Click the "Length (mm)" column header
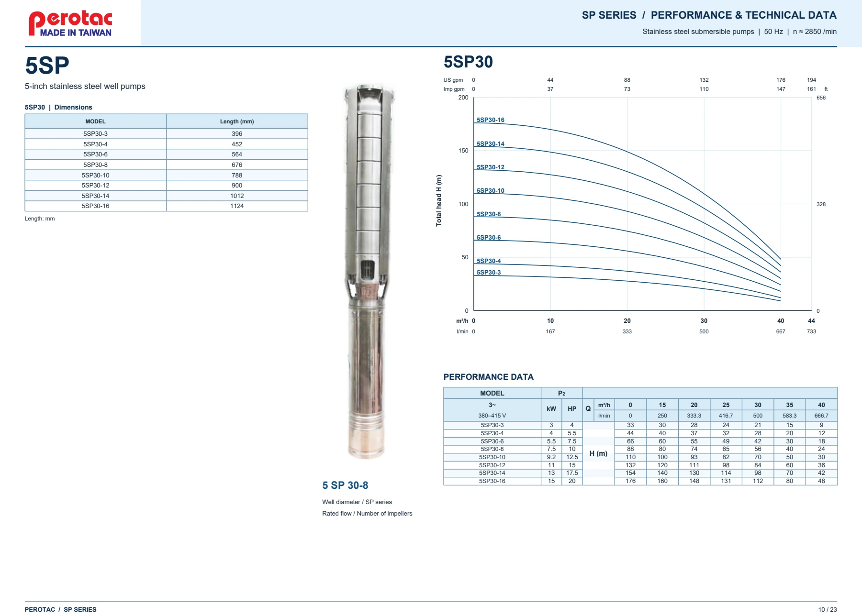The height and width of the screenshot is (616, 862). tap(237, 121)
